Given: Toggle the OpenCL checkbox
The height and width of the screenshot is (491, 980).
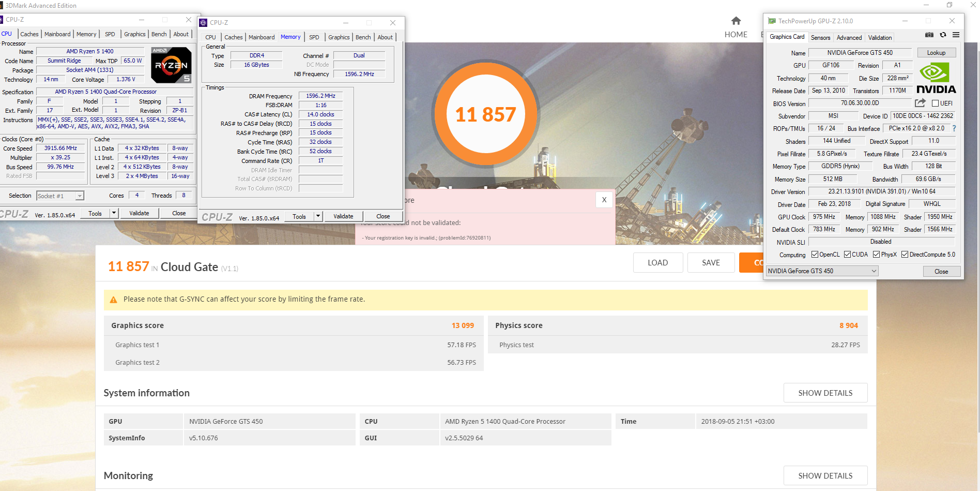Looking at the screenshot, I should tap(815, 255).
